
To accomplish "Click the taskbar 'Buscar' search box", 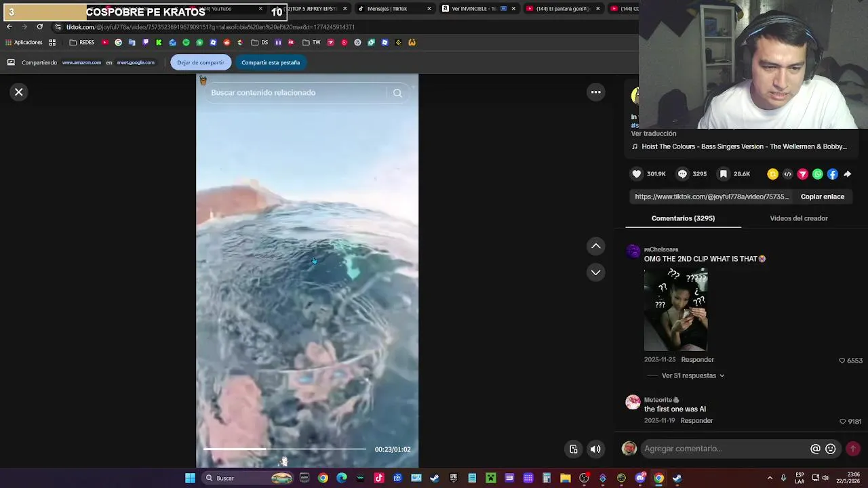I will pos(248,479).
